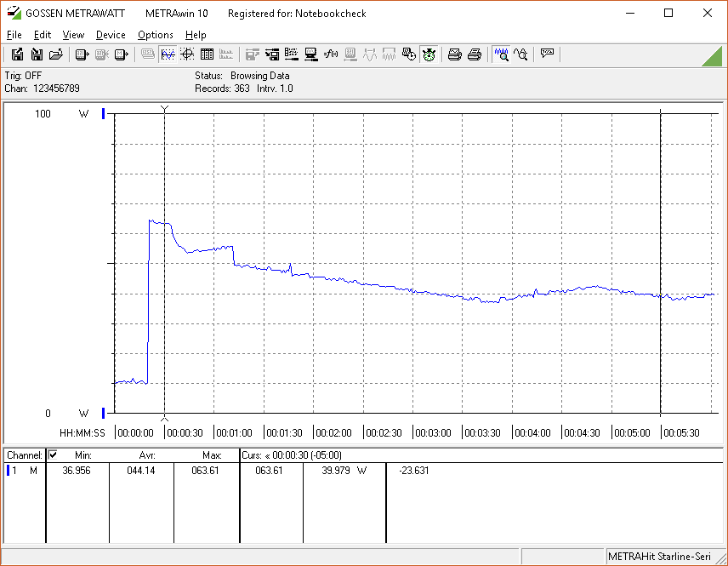The height and width of the screenshot is (566, 728).
Task: Select the Y-T curve view icon
Action: click(x=168, y=54)
